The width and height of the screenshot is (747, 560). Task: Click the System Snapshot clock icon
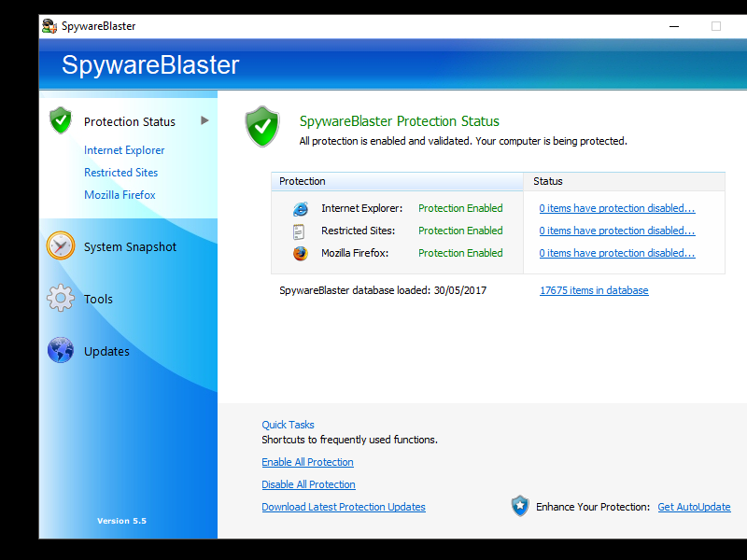[x=61, y=245]
